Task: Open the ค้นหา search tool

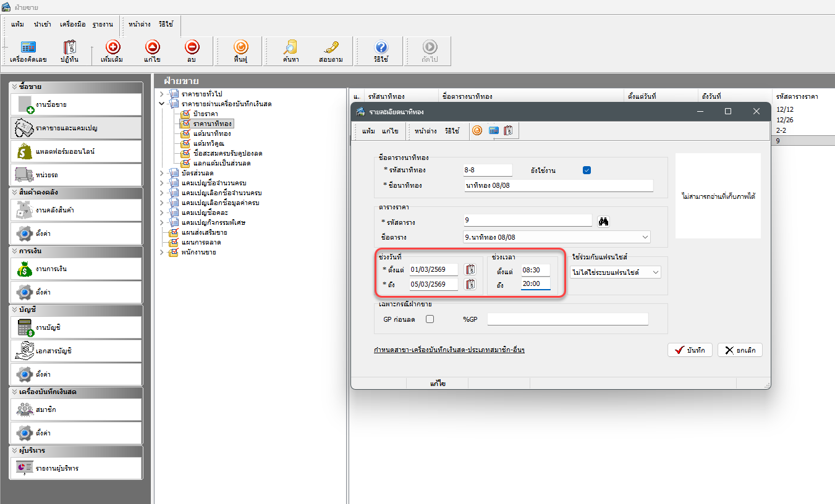Action: click(290, 51)
